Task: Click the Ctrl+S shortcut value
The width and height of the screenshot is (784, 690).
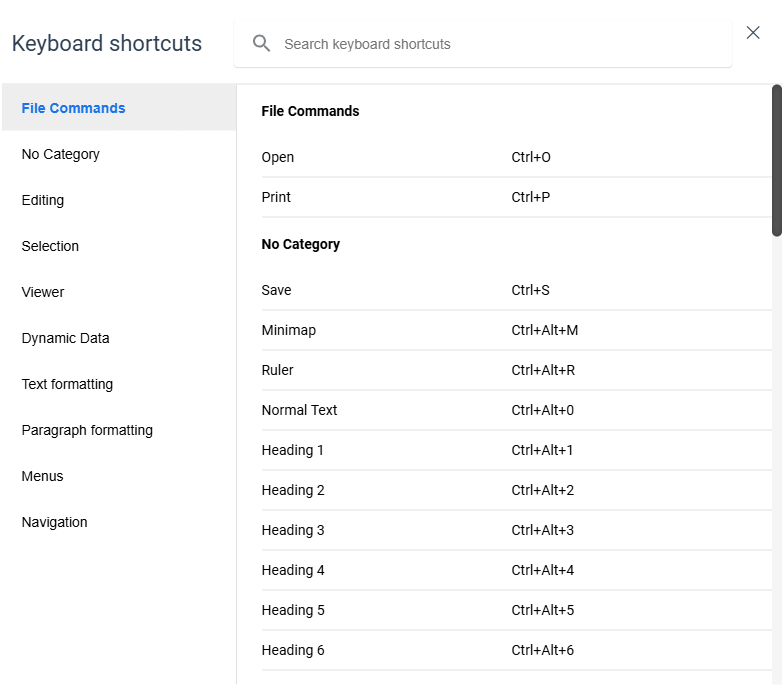Action: point(530,290)
